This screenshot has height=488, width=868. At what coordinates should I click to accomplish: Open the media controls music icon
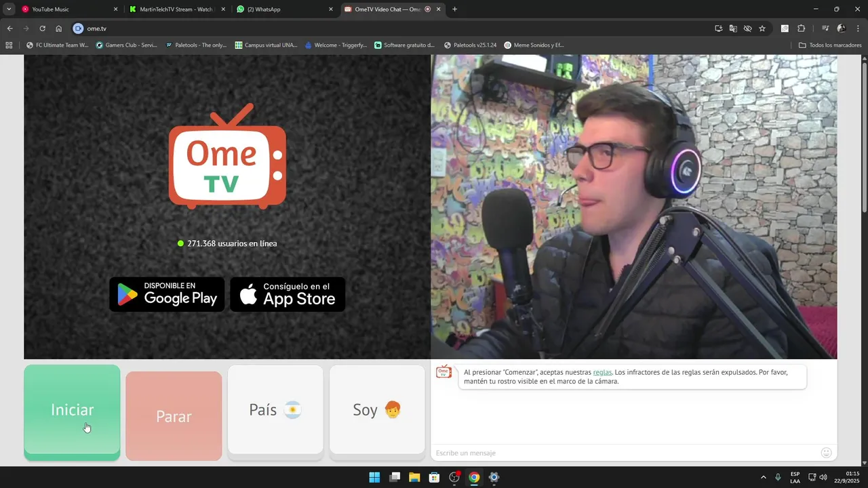point(825,28)
